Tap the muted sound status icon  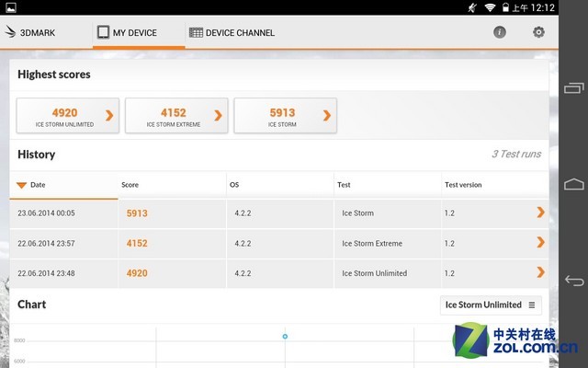tap(472, 7)
